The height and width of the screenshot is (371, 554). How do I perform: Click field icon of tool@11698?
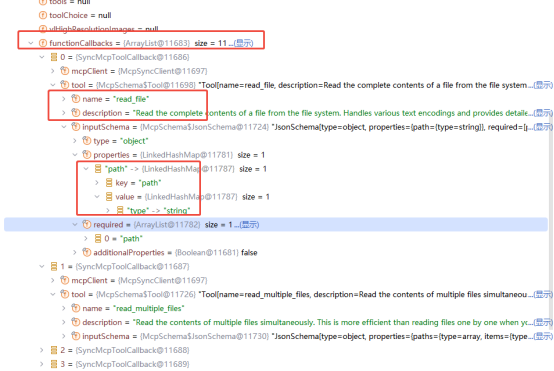click(x=64, y=85)
